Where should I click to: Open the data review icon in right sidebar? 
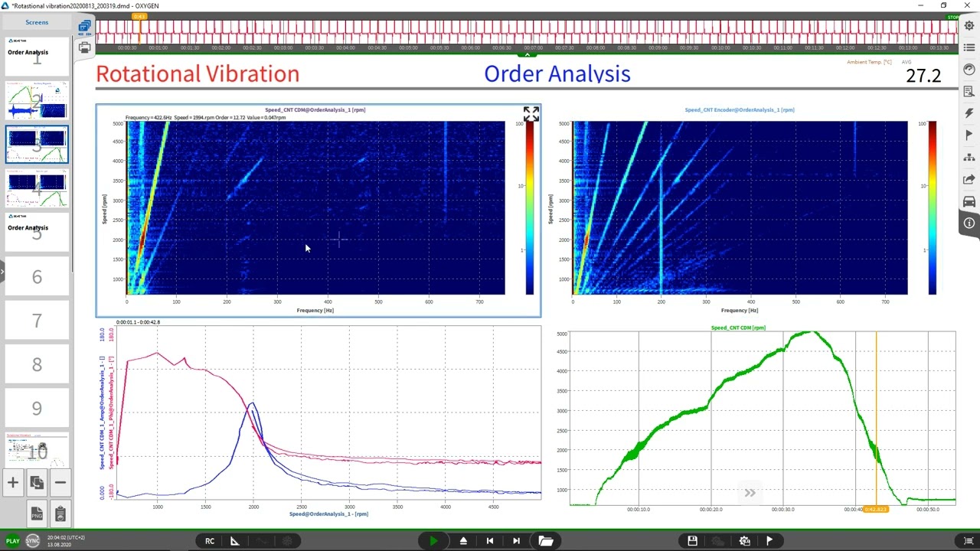[969, 92]
